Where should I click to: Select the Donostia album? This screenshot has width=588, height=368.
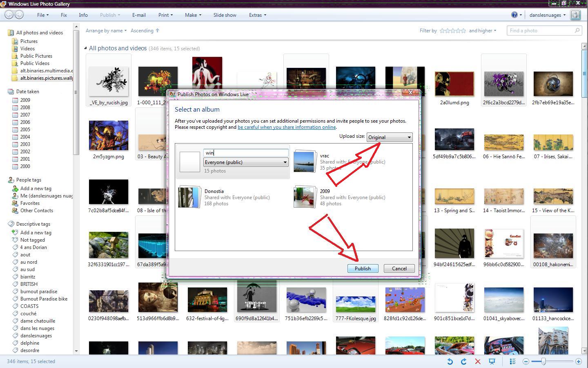point(233,197)
